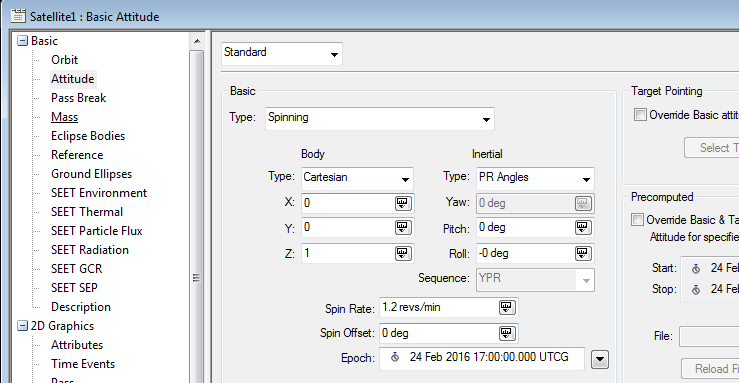The height and width of the screenshot is (383, 739).
Task: Select Attributes under 2D Graphics
Action: point(77,345)
